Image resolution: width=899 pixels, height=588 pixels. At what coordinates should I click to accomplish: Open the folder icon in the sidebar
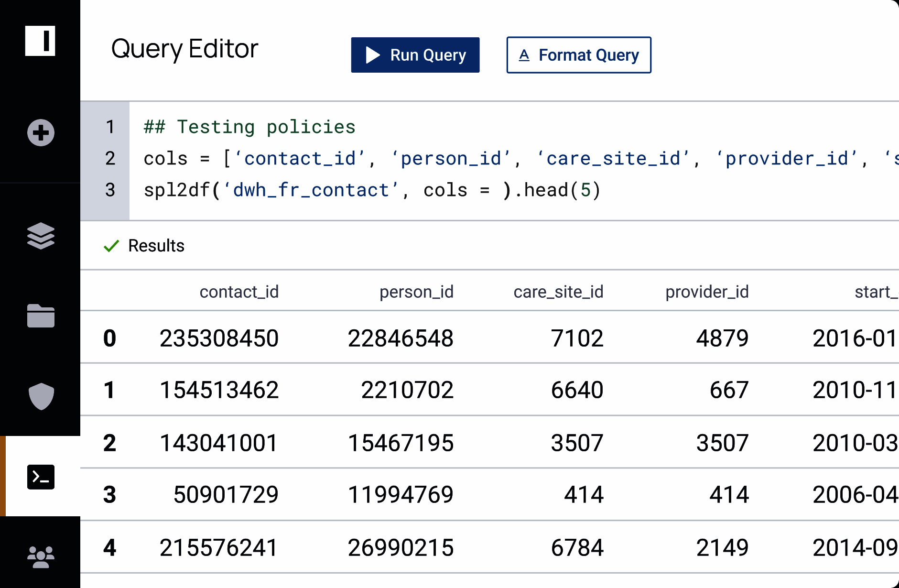[x=41, y=316]
